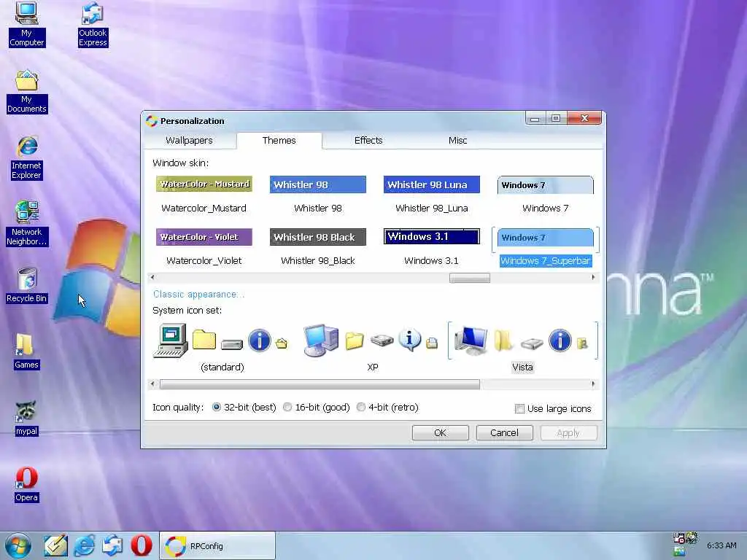Image resolution: width=747 pixels, height=560 pixels.
Task: Open Games folder on desktop
Action: pyautogui.click(x=27, y=351)
